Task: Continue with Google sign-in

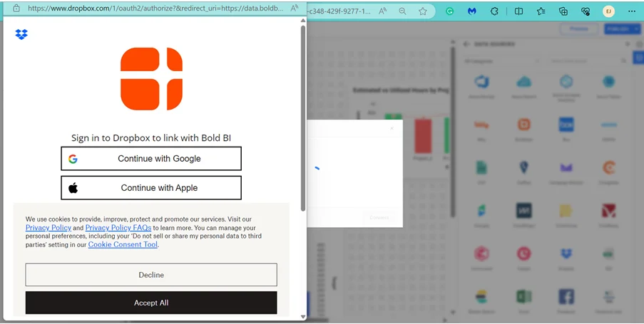Action: point(151,159)
